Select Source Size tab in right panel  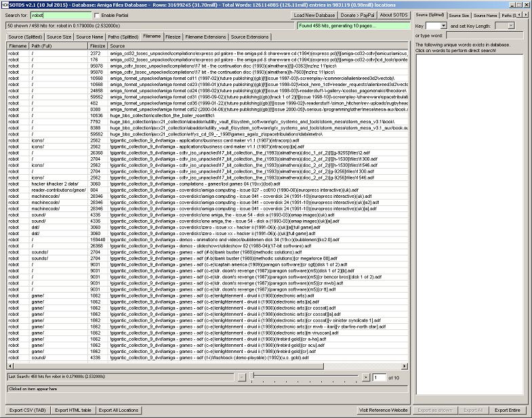459,15
